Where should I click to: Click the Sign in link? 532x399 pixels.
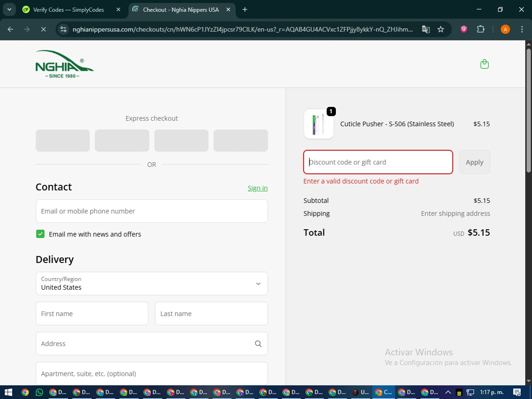click(257, 188)
